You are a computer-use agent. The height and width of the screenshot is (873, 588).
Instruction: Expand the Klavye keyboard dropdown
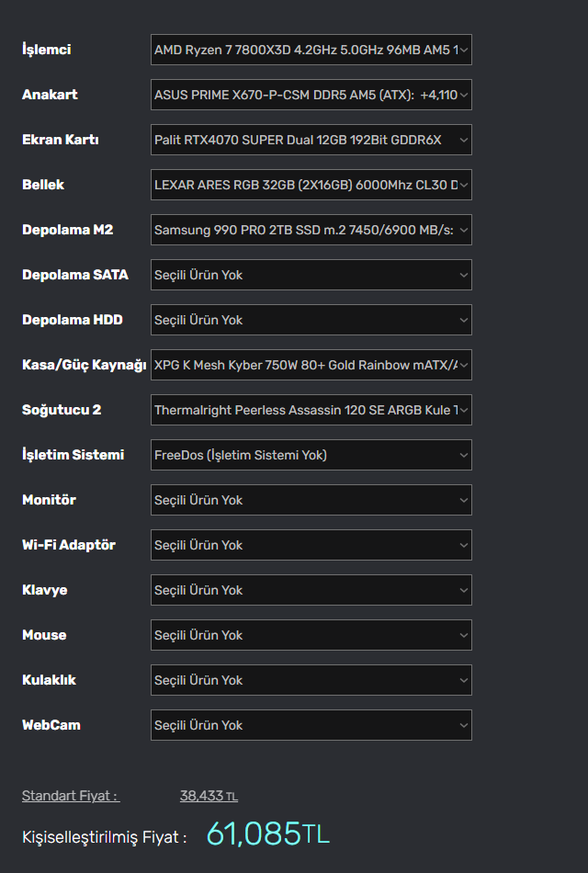(x=311, y=590)
